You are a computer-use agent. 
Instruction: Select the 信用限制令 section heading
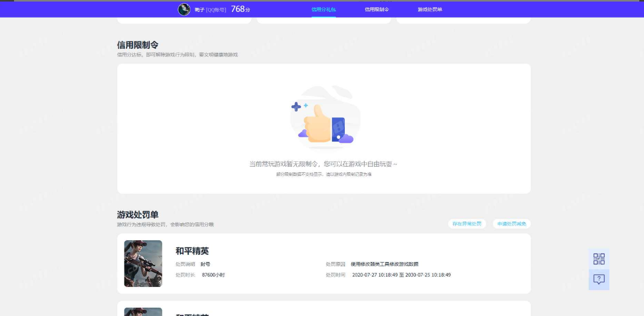[x=138, y=45]
